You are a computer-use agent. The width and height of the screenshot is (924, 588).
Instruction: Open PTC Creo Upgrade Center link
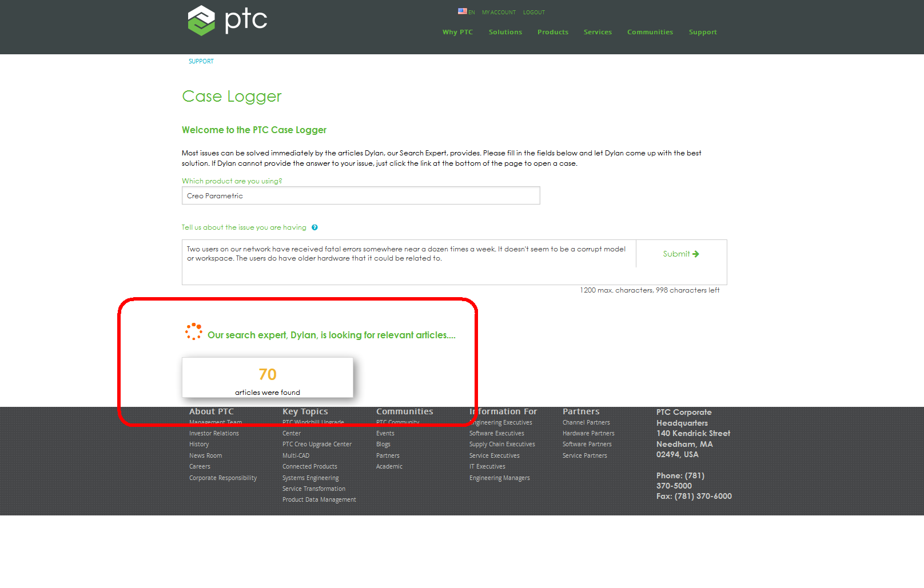click(x=317, y=444)
